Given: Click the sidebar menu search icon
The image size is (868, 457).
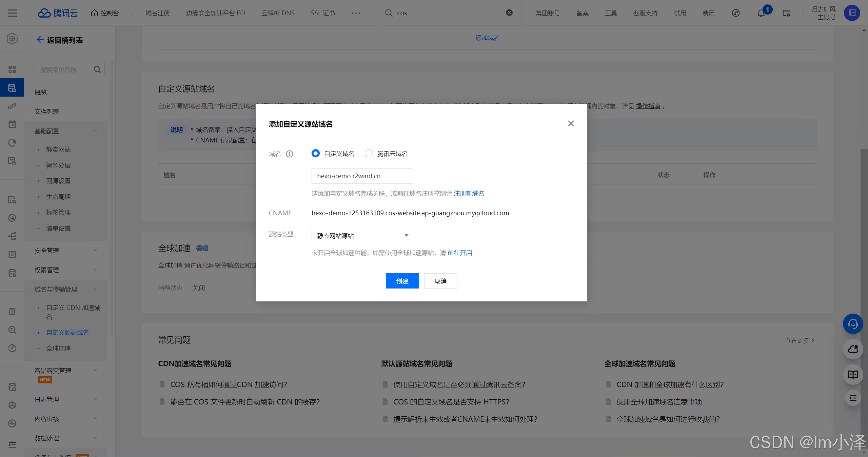Looking at the screenshot, I should pyautogui.click(x=97, y=69).
